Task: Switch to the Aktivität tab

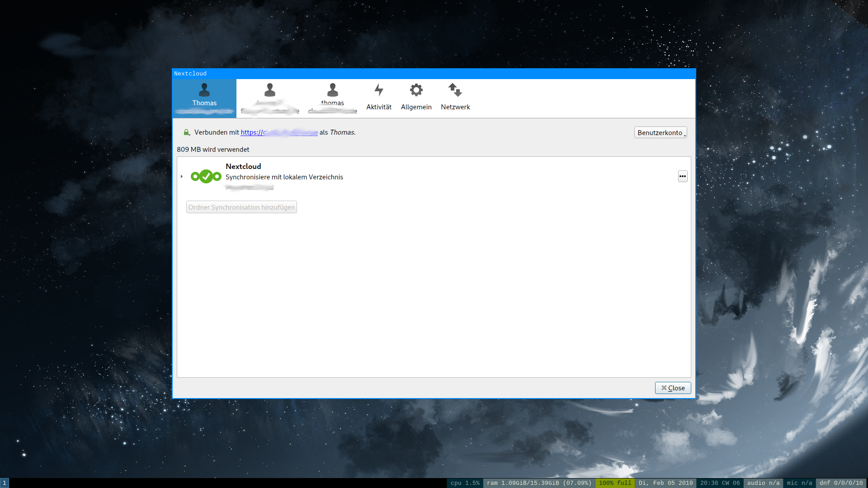Action: tap(379, 99)
